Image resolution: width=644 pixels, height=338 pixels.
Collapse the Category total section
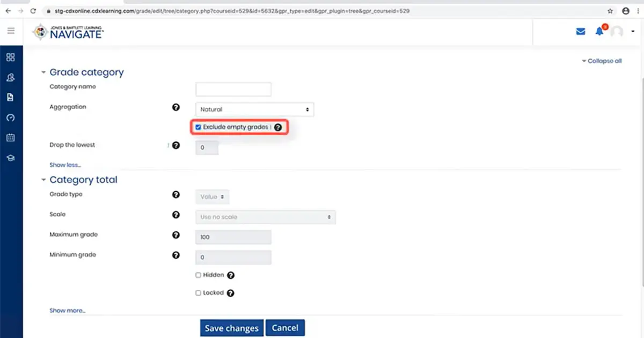pyautogui.click(x=83, y=180)
